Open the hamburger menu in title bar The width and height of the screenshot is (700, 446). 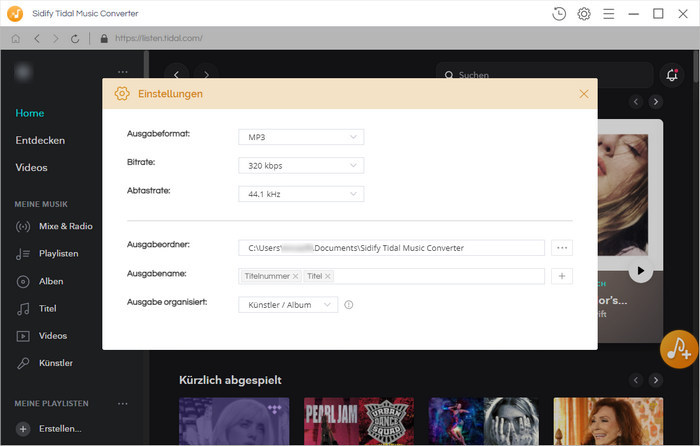click(x=608, y=14)
